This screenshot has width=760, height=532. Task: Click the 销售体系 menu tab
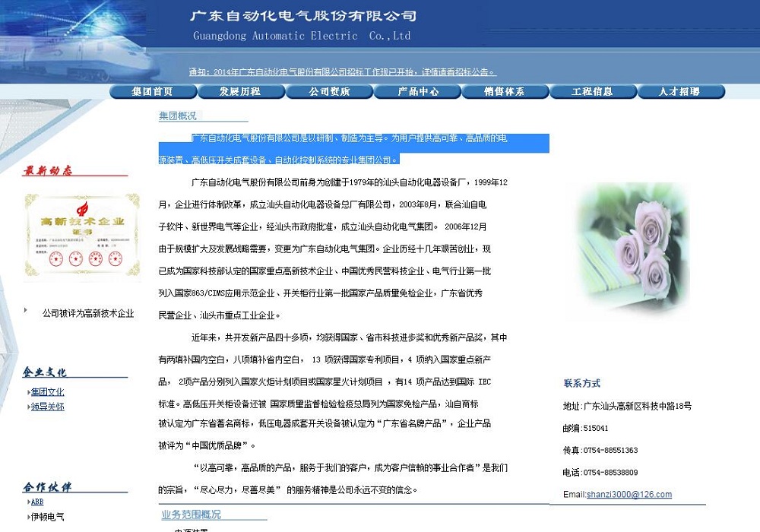(x=505, y=91)
